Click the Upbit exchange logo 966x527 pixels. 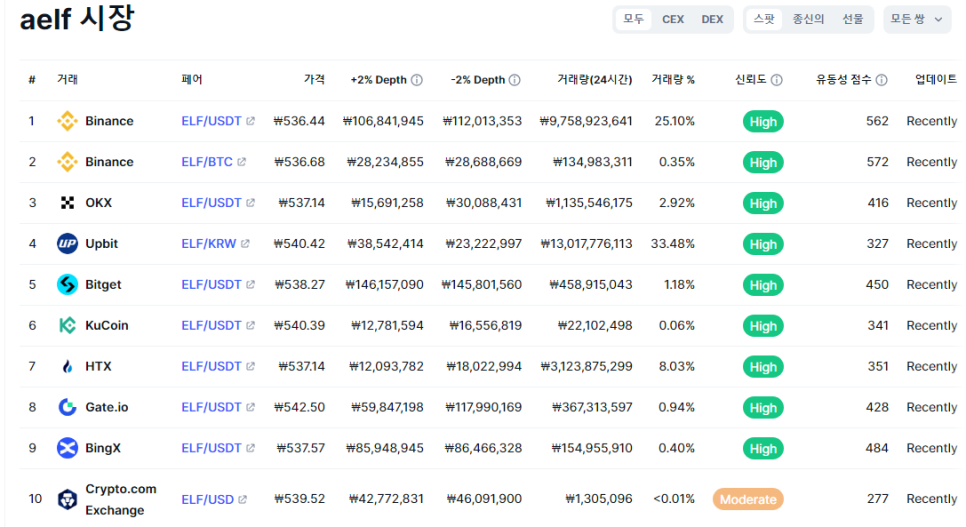tap(67, 243)
